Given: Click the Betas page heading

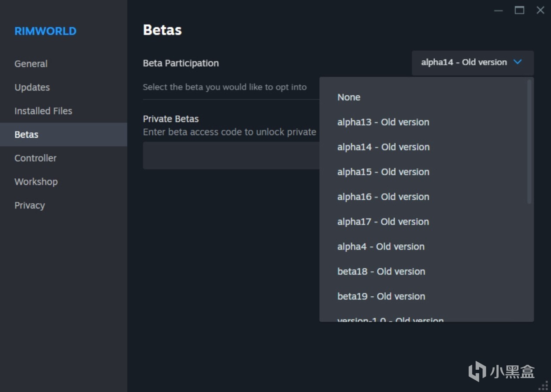Looking at the screenshot, I should [162, 30].
